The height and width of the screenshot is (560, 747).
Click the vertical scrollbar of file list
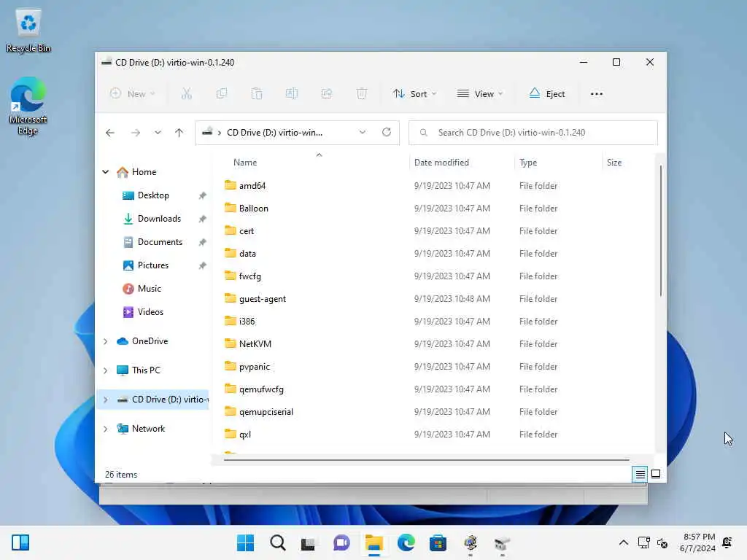coord(660,230)
